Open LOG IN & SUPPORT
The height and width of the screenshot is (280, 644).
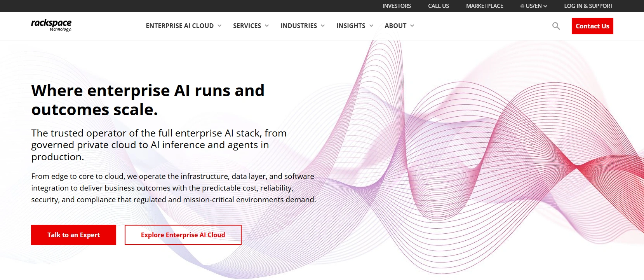click(x=588, y=6)
